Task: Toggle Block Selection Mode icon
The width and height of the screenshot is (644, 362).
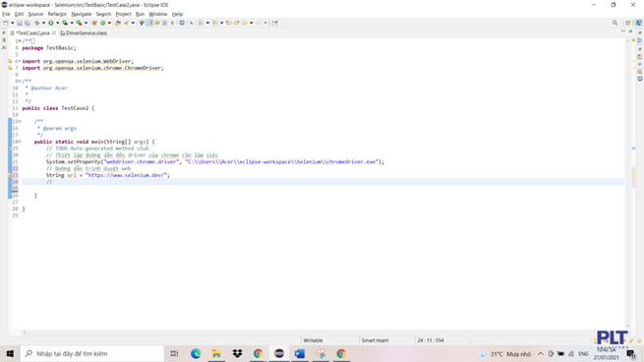Action: (165, 23)
